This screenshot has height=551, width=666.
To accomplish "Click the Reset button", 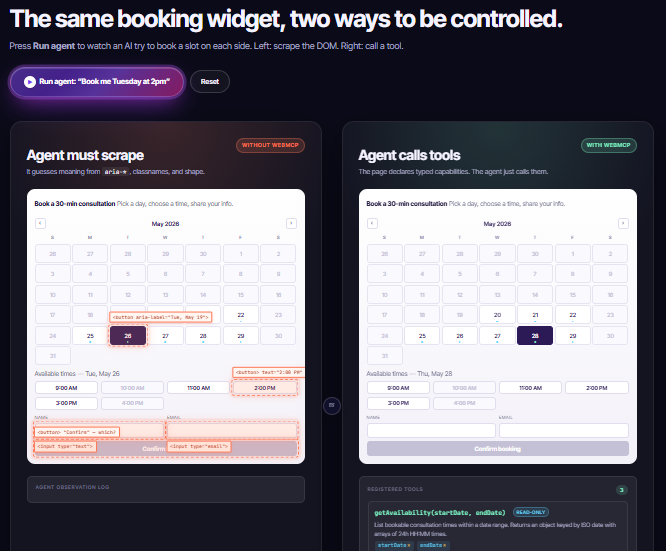I will [210, 82].
